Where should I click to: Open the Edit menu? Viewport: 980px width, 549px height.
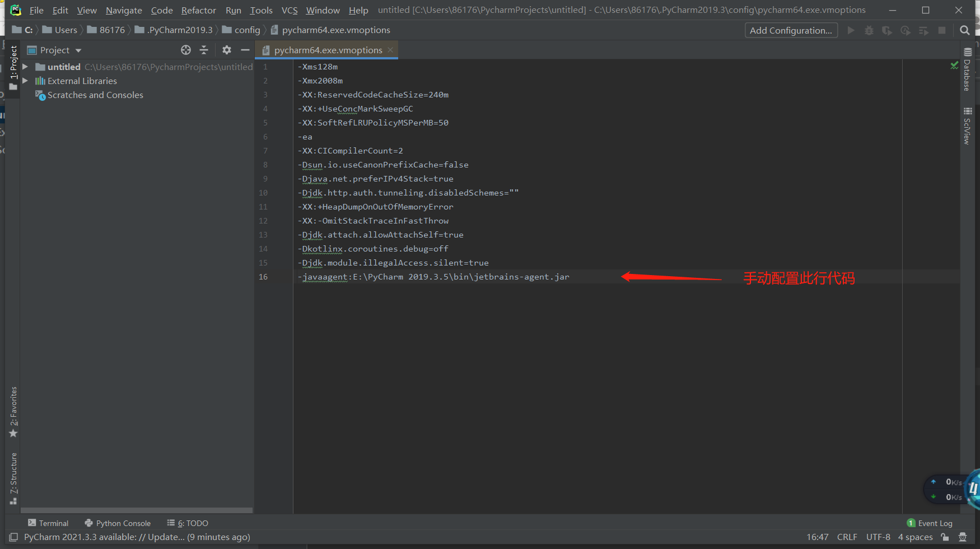pos(60,10)
